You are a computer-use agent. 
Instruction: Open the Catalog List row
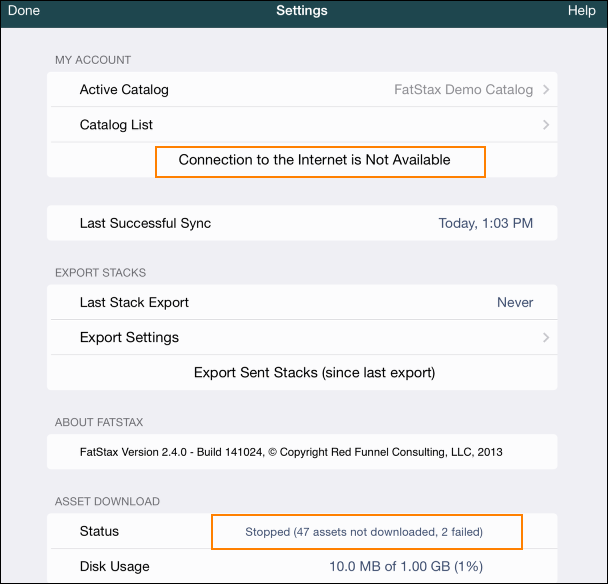point(302,125)
